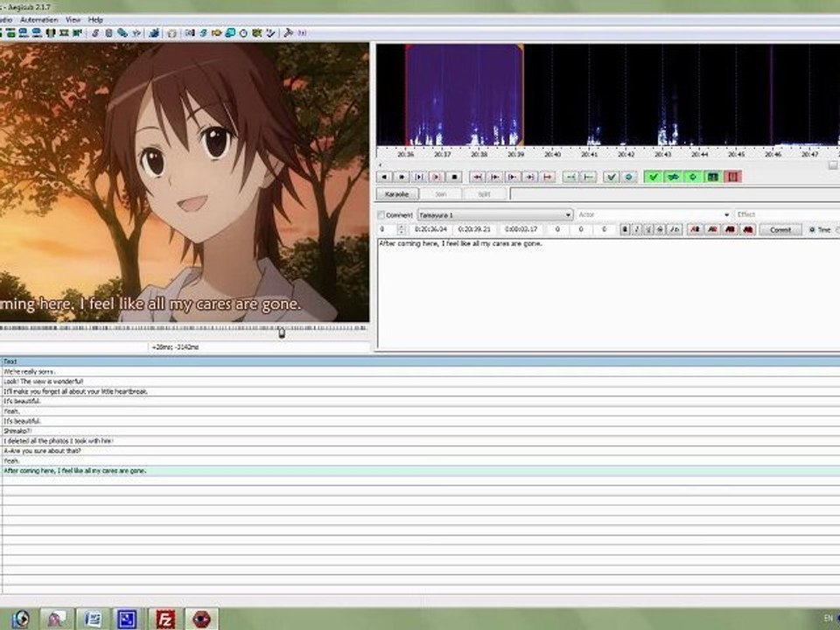Toggle underline formatting button
Image resolution: width=840 pixels, height=630 pixels.
pyautogui.click(x=648, y=230)
